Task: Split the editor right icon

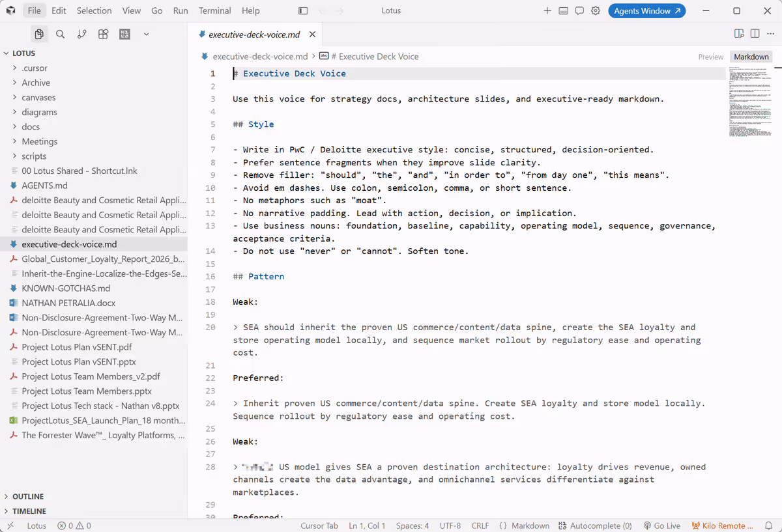Action: [755, 34]
